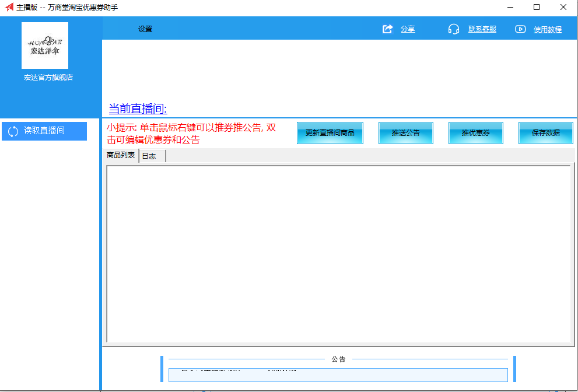Click the customer service headset icon
Viewport: 578px width, 392px height.
[454, 29]
